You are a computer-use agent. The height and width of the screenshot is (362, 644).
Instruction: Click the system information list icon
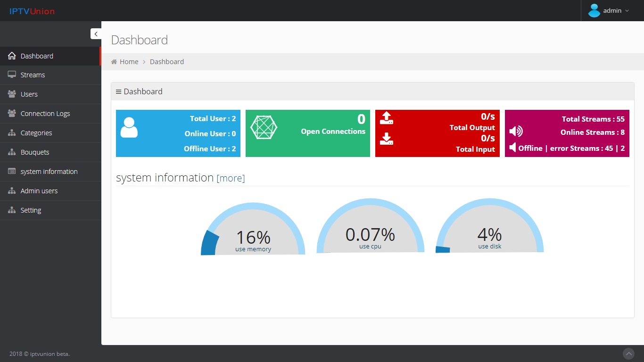12,172
